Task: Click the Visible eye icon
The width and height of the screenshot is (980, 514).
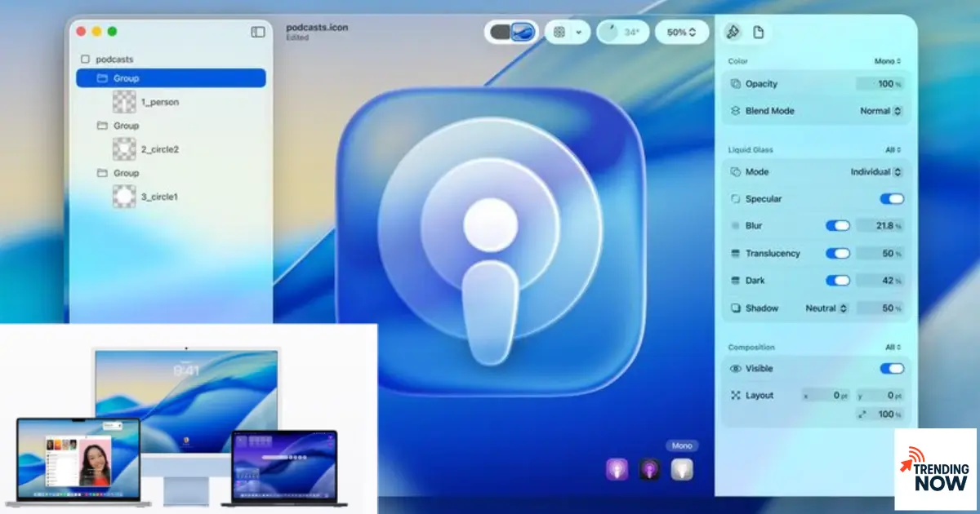Action: point(735,369)
